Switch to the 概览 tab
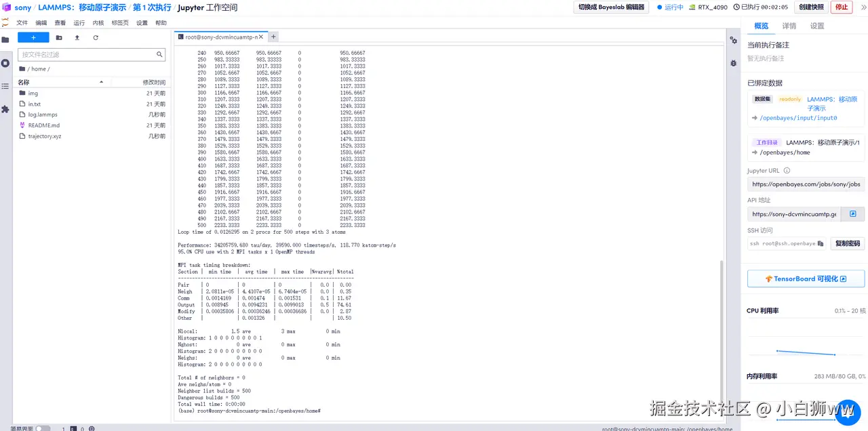868x431 pixels. (x=762, y=26)
